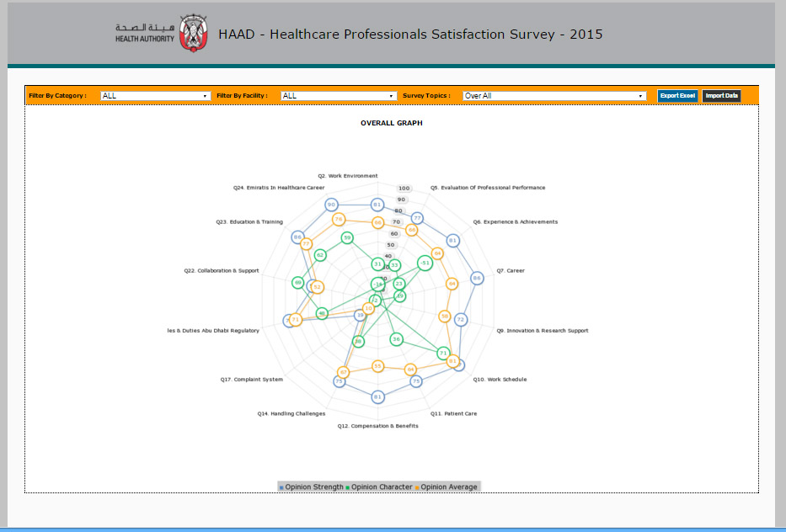Click the OVERALL GRAPH title
Image resolution: width=786 pixels, height=532 pixels.
[392, 123]
